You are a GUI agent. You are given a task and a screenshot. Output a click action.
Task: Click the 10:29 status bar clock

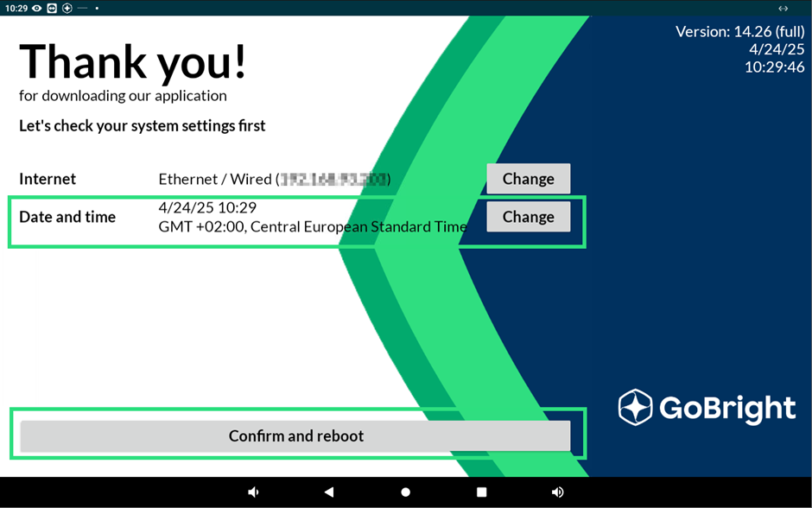[x=16, y=9]
